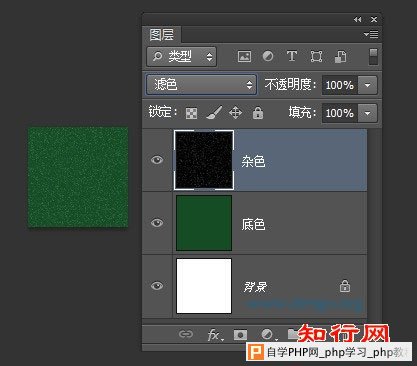Select 背景 white layer thumbnail
Screen dimensions: 417x366
204,286
